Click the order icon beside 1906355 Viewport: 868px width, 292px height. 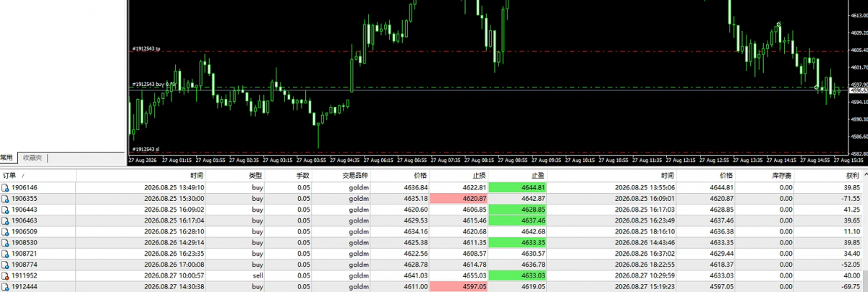point(6,197)
